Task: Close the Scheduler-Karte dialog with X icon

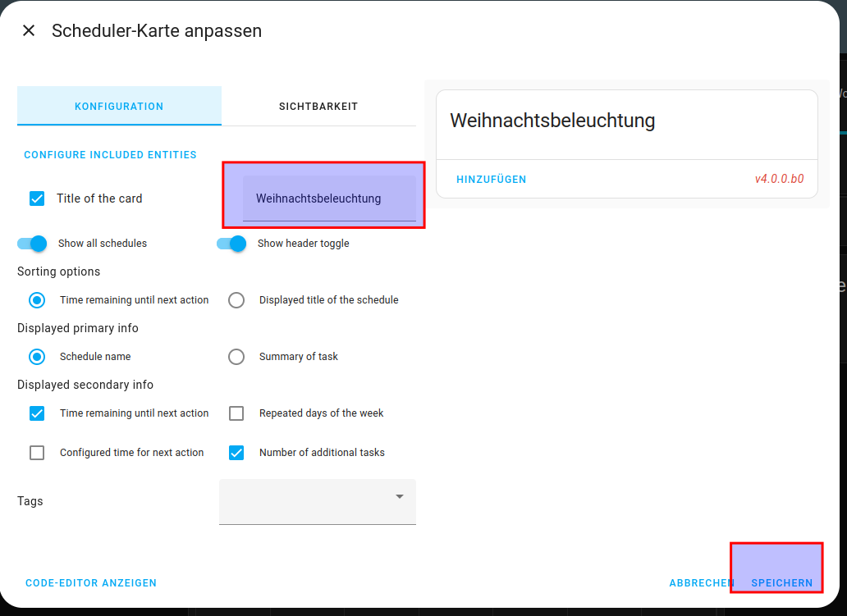Action: (29, 31)
